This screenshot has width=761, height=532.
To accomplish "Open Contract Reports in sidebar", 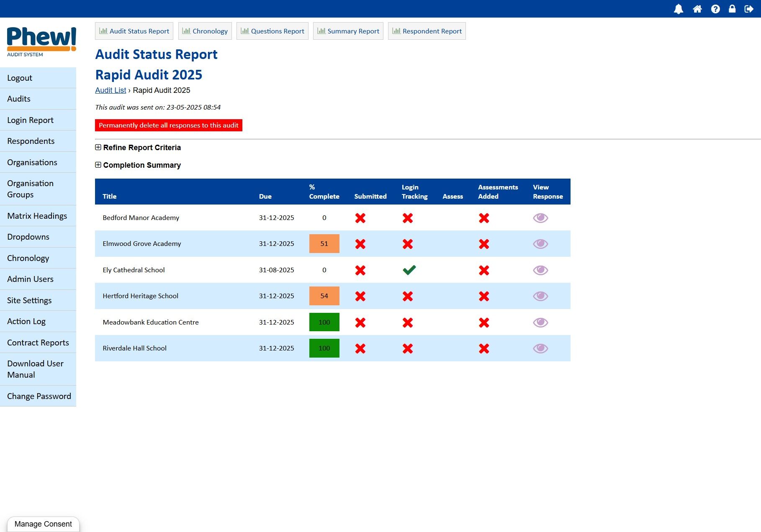I will coord(38,343).
